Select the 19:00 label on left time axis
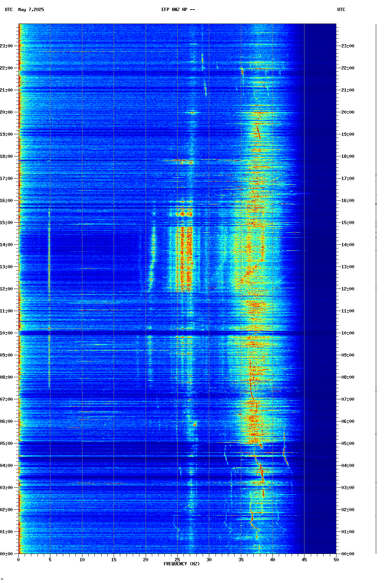 tap(6, 134)
